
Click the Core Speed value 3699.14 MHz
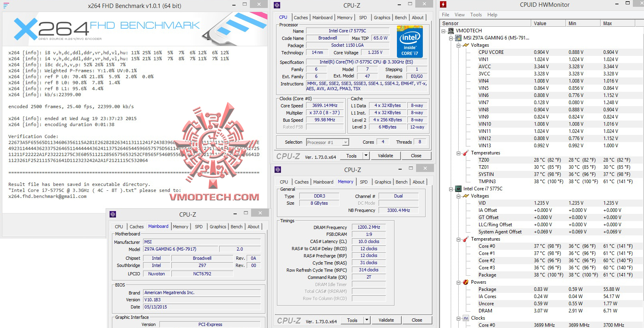pyautogui.click(x=325, y=106)
